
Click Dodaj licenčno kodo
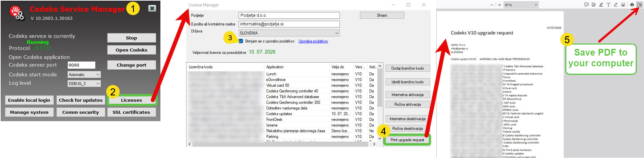click(x=407, y=68)
